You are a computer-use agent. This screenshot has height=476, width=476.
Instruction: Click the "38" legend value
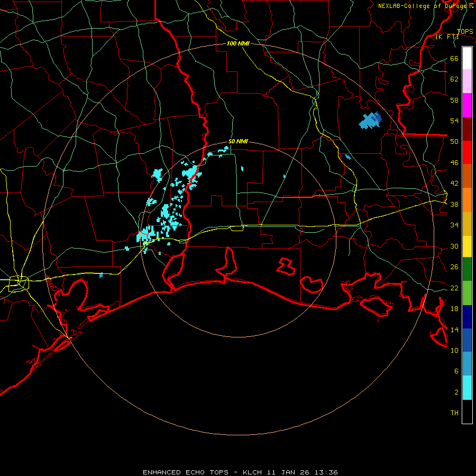point(454,204)
